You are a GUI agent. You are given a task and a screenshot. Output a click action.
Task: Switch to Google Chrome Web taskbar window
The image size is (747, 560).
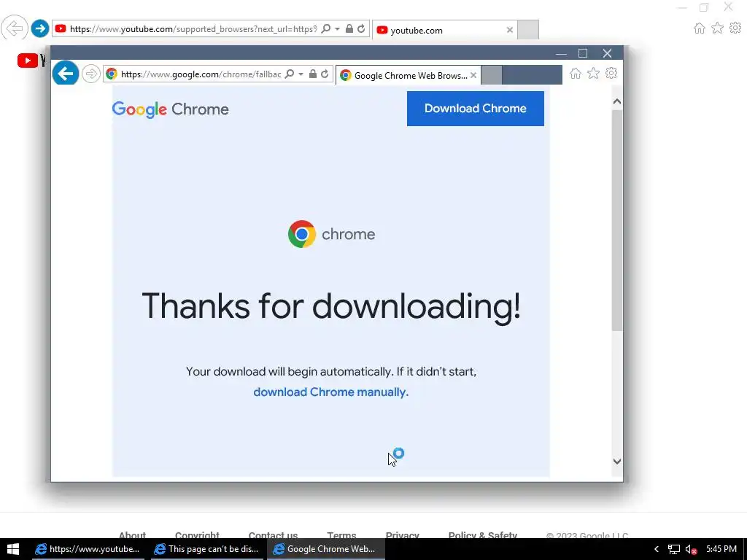(x=326, y=549)
